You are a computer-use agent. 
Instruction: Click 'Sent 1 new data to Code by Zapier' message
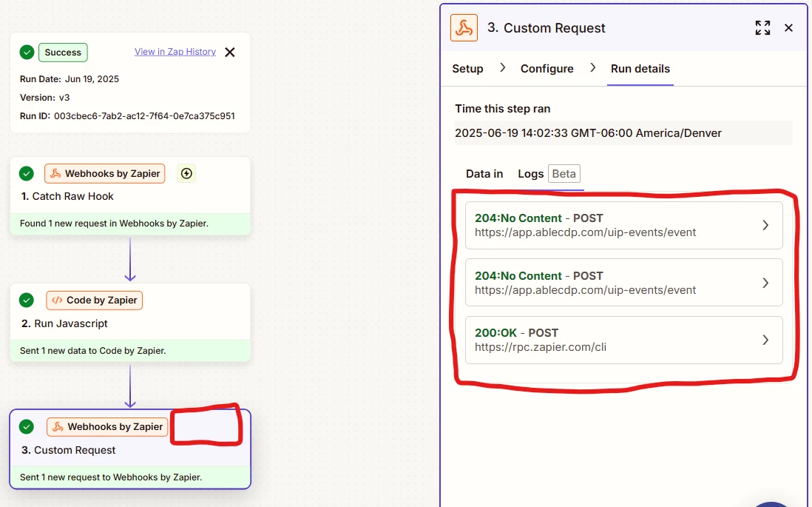[x=92, y=351]
